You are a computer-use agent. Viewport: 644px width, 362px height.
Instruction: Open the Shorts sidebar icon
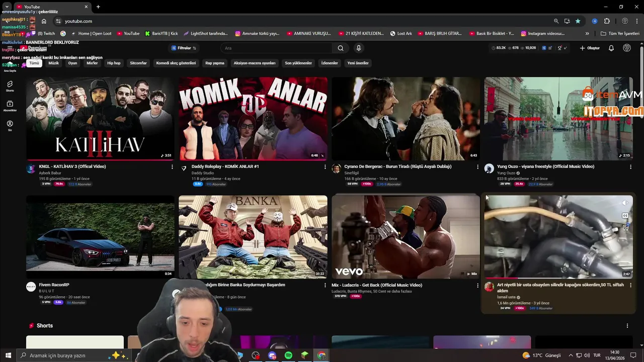click(x=10, y=86)
